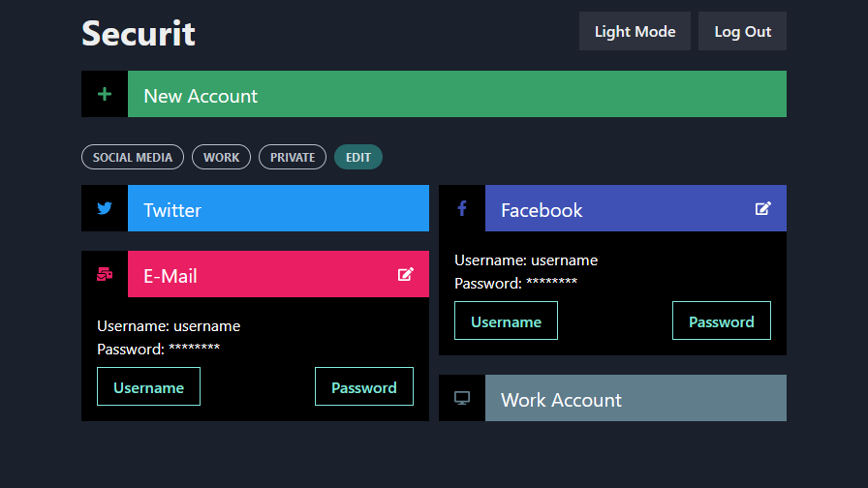The width and height of the screenshot is (868, 488).
Task: Click E-Mail 'Username: username' text
Action: [169, 326]
